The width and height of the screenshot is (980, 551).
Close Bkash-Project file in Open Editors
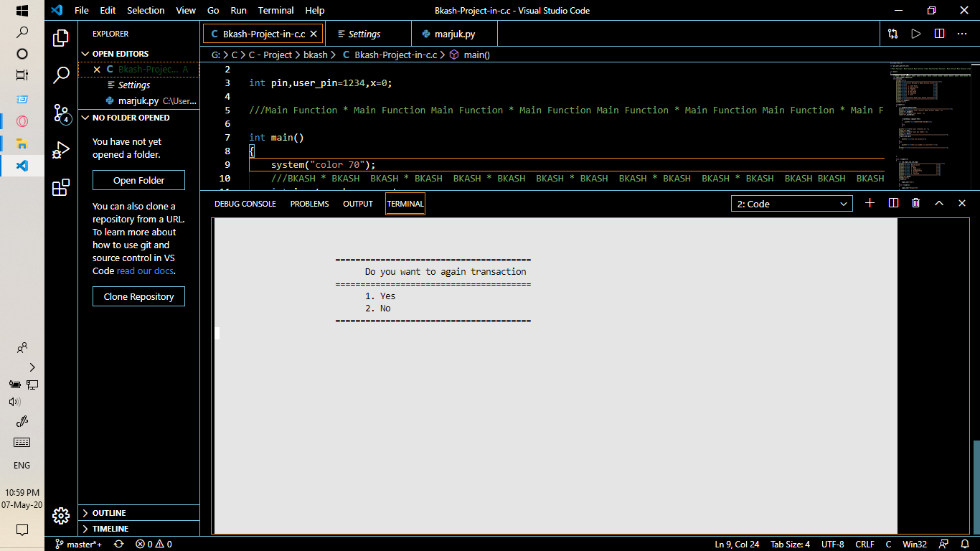tap(97, 70)
